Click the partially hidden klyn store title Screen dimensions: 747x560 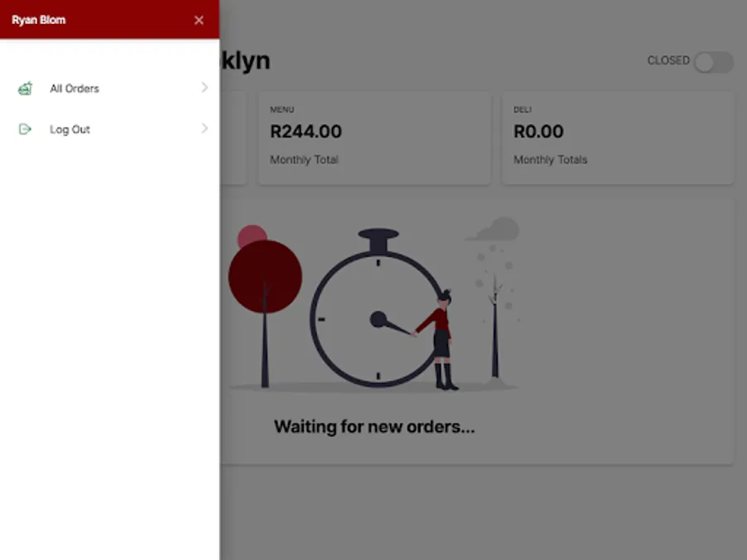tap(246, 61)
